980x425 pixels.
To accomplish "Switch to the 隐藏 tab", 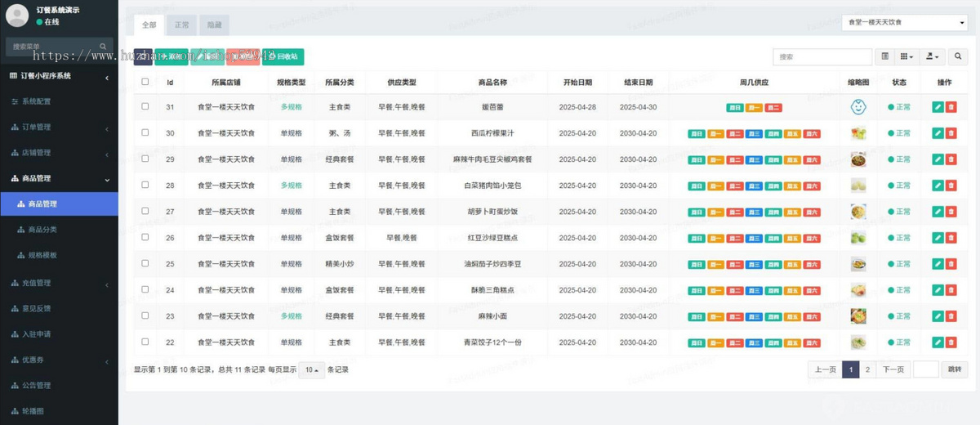I will coord(214,25).
